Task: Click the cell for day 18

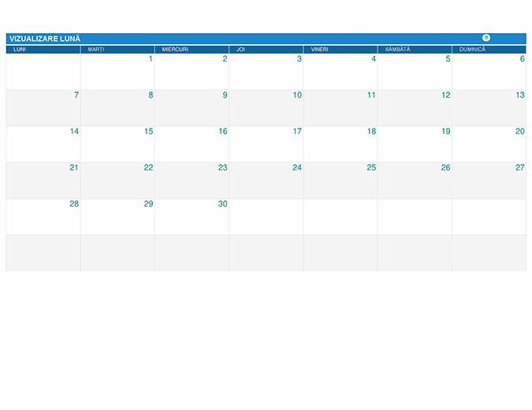Action: tap(340, 143)
